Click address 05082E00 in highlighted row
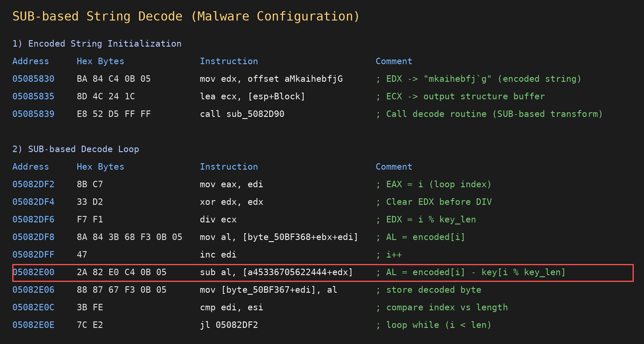 point(33,272)
